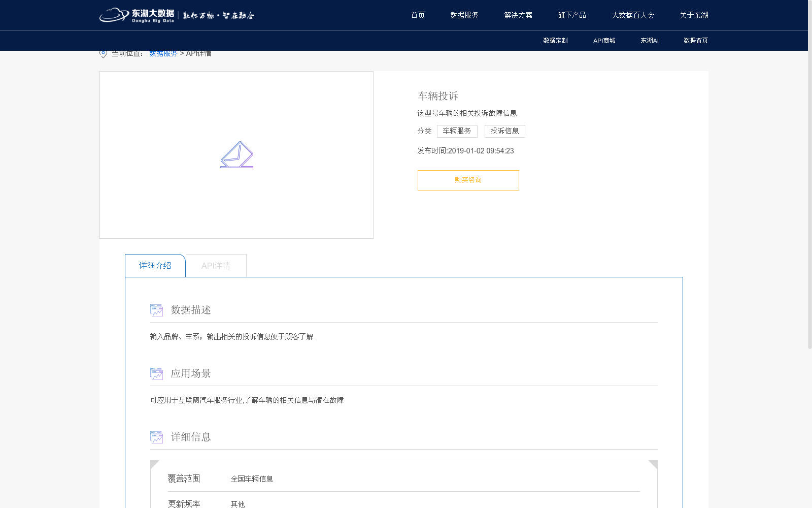Click the 详细信息 heading
The image size is (812, 508).
coord(191,437)
